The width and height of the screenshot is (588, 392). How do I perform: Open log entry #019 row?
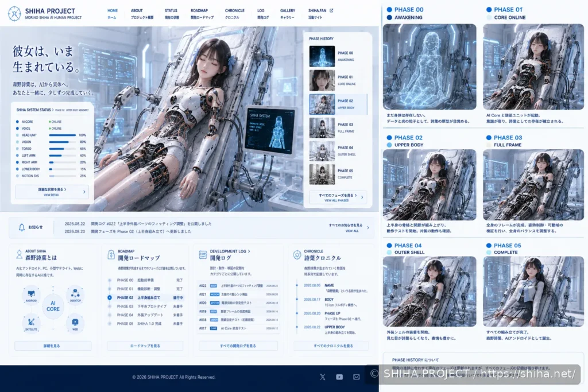(x=238, y=312)
